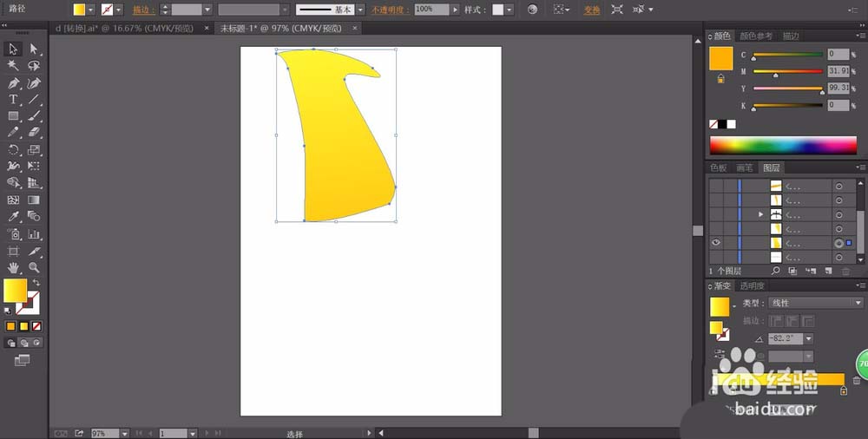This screenshot has height=439, width=868.
Task: Select the Hand tool
Action: [x=13, y=268]
